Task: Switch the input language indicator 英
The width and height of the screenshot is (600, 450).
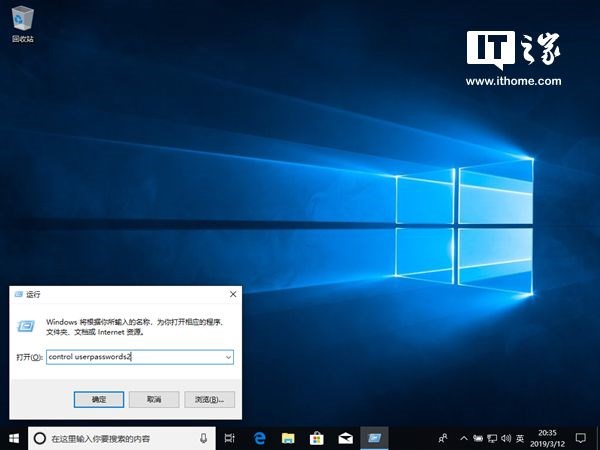Action: [520, 438]
